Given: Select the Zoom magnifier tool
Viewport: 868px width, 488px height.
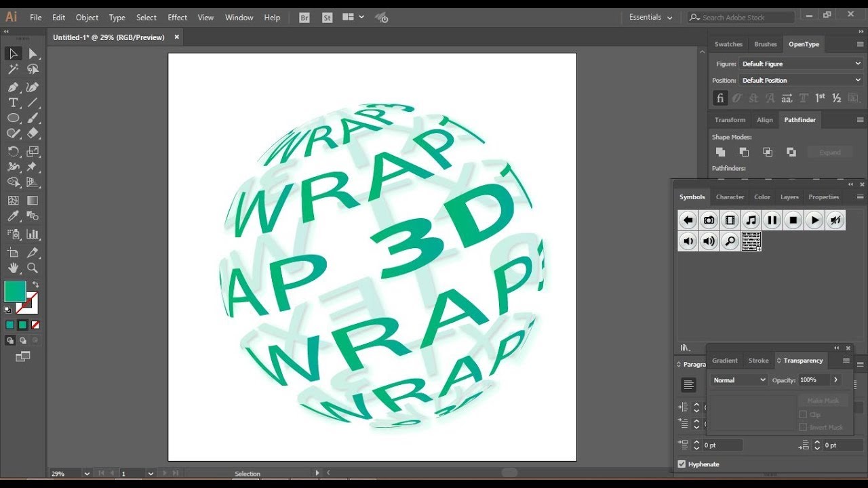Looking at the screenshot, I should (32, 268).
